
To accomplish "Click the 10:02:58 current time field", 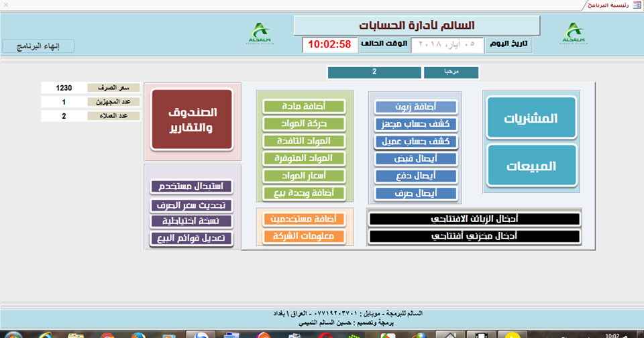I will [x=330, y=44].
